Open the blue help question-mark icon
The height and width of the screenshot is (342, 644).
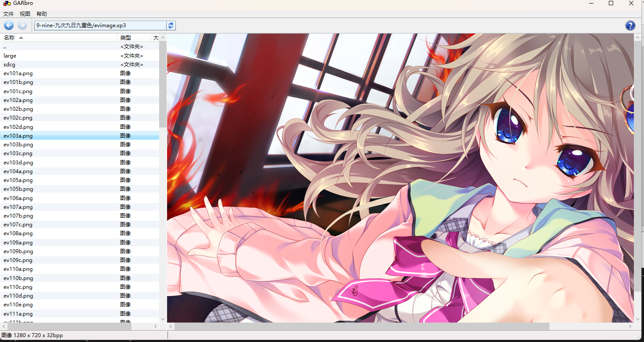(x=630, y=25)
